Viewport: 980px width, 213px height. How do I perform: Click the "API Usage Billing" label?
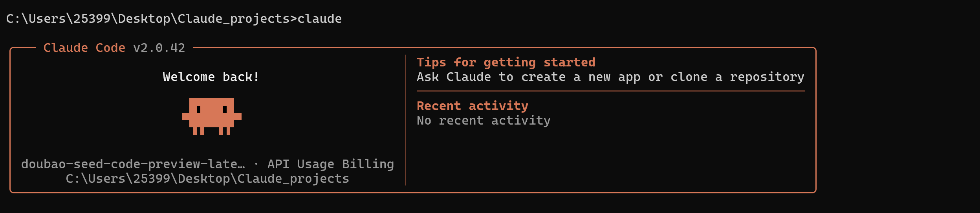tap(330, 164)
